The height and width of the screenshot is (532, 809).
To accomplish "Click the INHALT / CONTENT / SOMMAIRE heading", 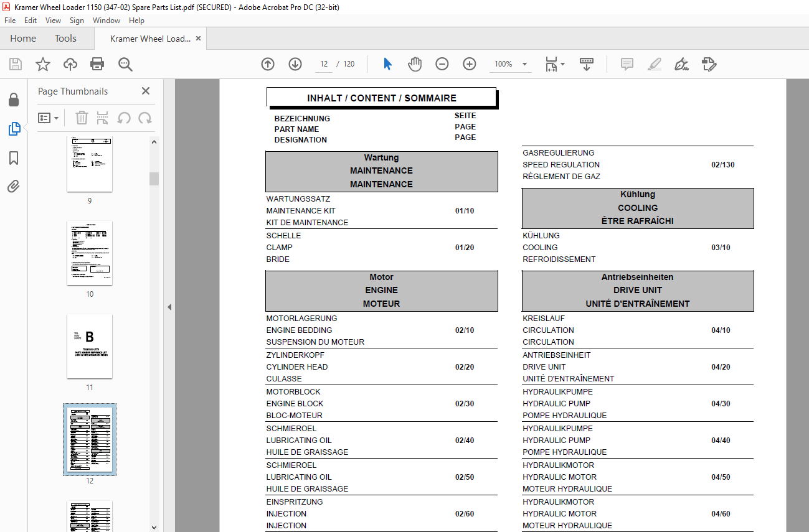I will (x=382, y=98).
